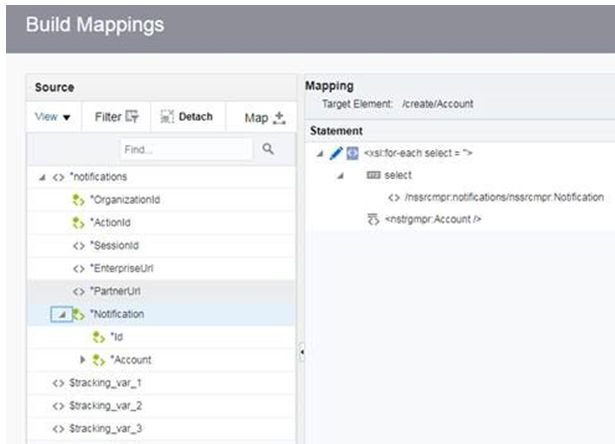Click the Filter funnel icon
This screenshot has width=615, height=444.
[132, 116]
